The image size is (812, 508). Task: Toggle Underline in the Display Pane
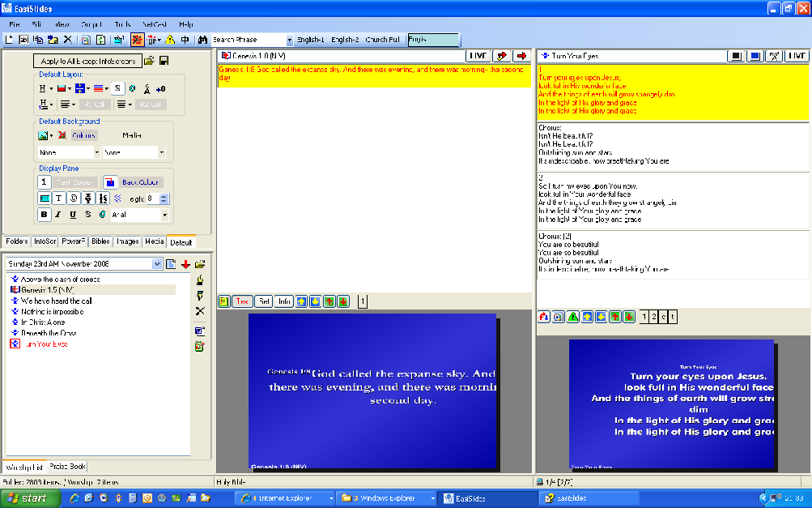(x=74, y=215)
